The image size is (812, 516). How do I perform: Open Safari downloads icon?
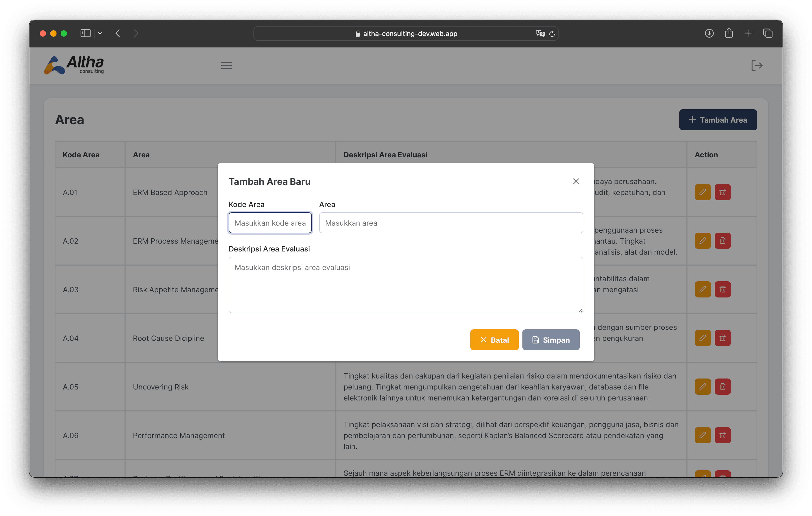[x=709, y=33]
